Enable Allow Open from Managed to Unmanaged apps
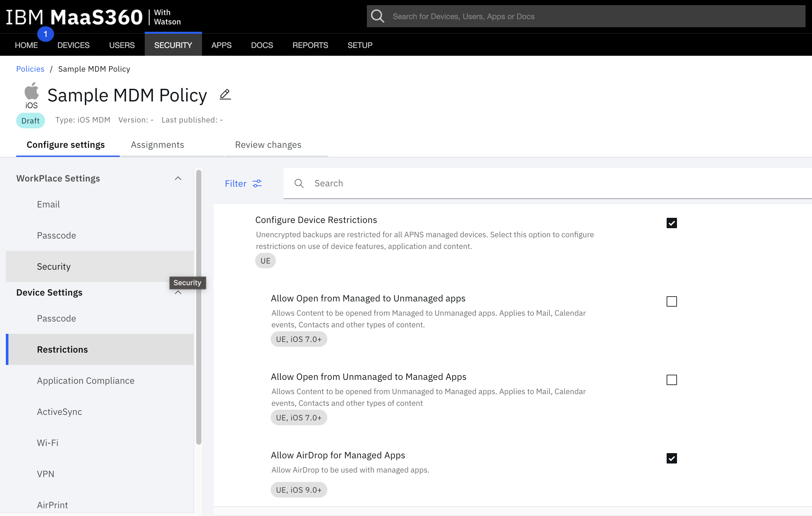812x516 pixels. click(x=671, y=302)
